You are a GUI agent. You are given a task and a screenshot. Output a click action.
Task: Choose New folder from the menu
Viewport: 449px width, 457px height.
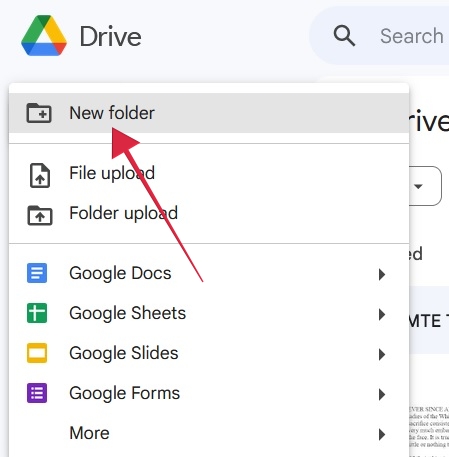pos(209,113)
